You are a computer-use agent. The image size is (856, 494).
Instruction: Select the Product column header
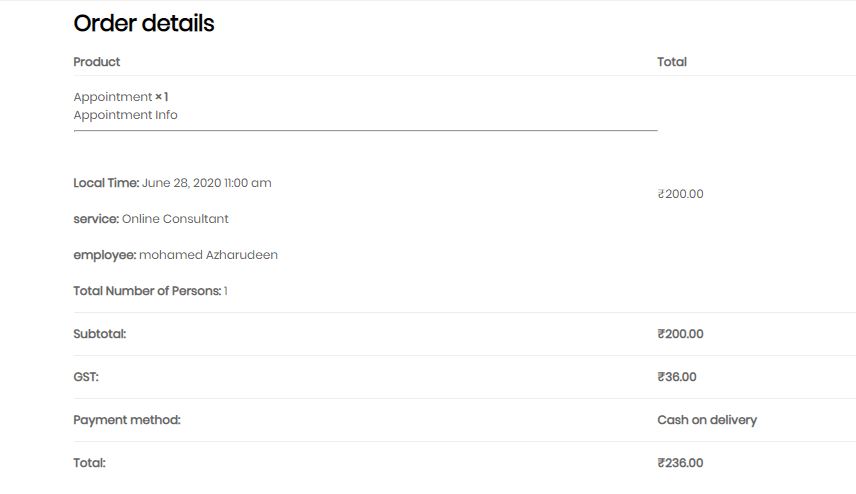tap(97, 62)
